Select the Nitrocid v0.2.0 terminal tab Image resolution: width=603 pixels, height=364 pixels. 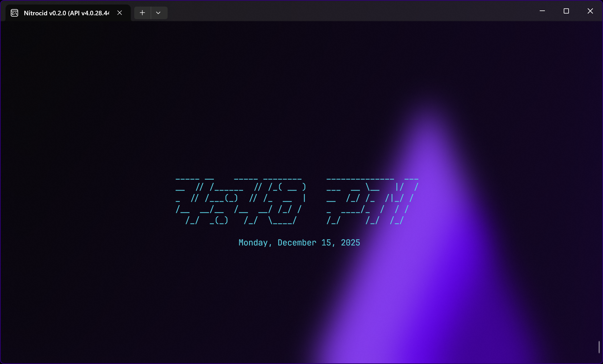click(x=68, y=13)
